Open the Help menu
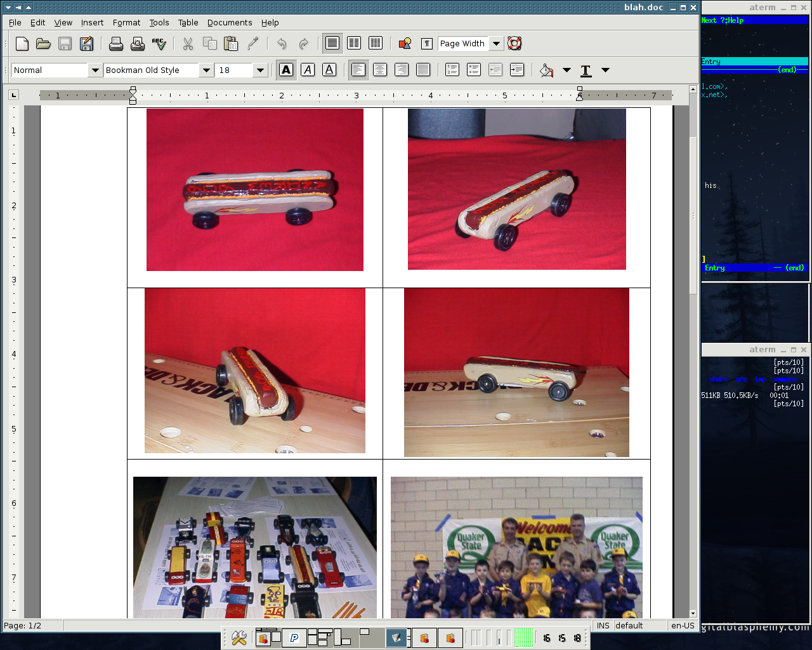This screenshot has width=812, height=650. 270,23
